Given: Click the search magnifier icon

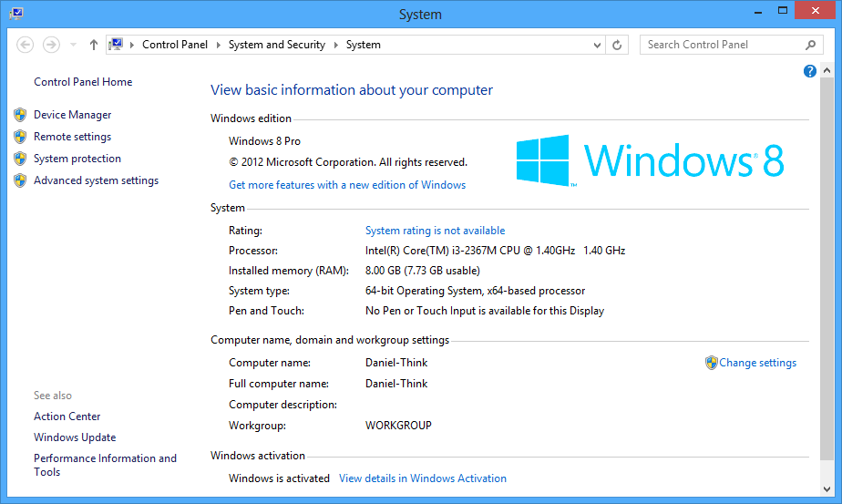Looking at the screenshot, I should click(811, 45).
